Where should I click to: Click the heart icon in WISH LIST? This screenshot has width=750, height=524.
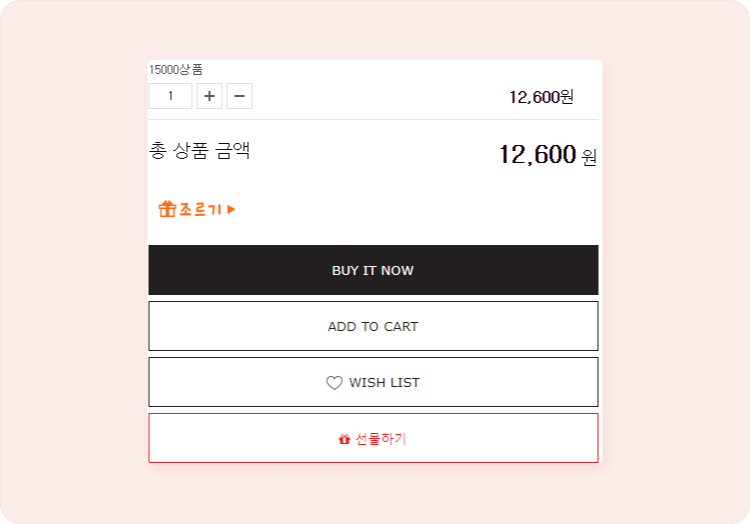click(334, 382)
